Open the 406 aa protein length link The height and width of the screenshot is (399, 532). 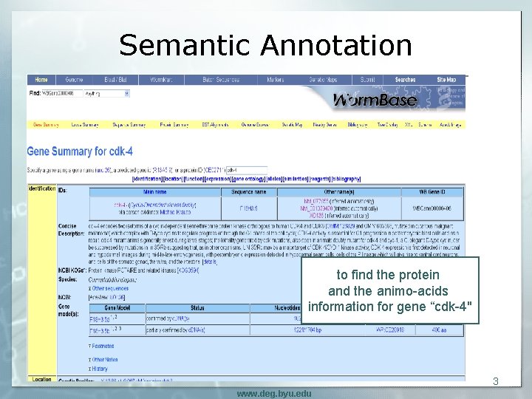point(439,330)
